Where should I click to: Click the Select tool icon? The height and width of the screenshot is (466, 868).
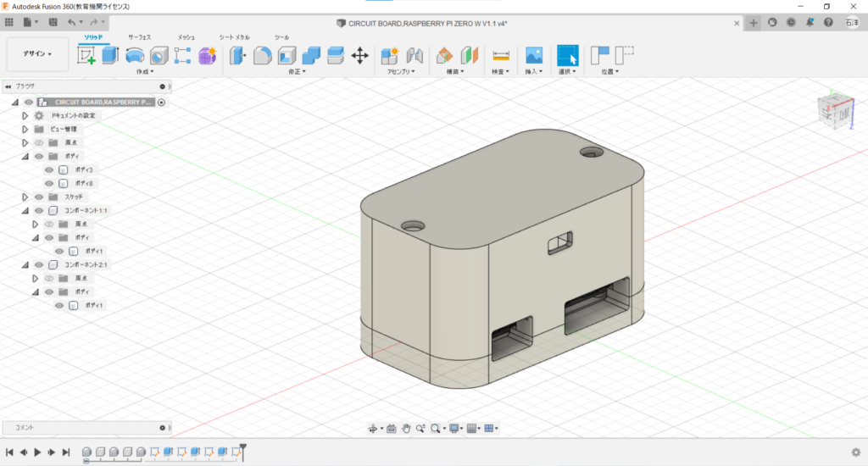567,55
